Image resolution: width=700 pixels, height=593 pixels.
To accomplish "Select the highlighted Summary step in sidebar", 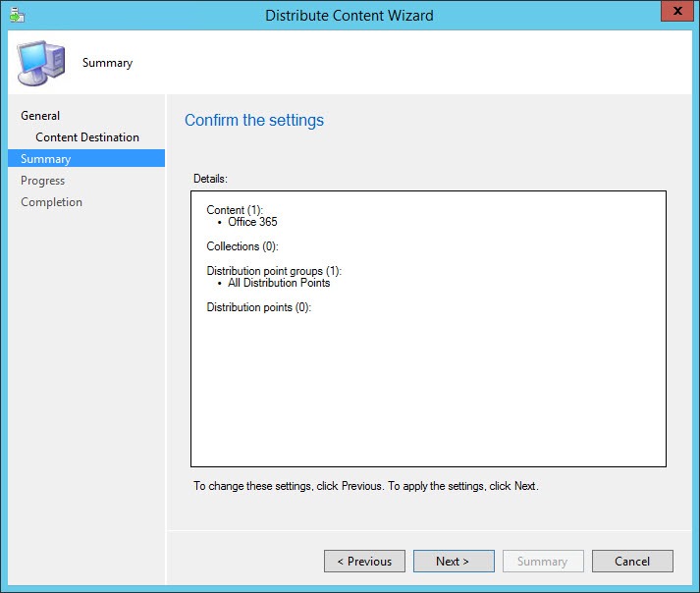I will tap(46, 159).
